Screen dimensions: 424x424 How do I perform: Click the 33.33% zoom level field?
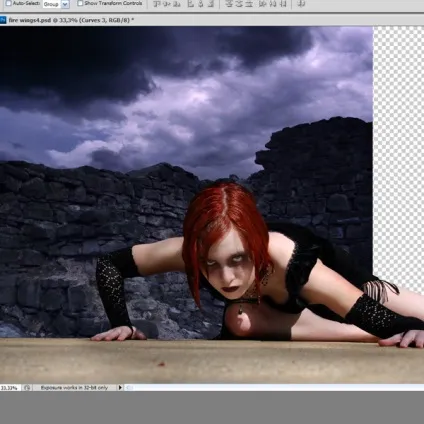tap(10, 388)
